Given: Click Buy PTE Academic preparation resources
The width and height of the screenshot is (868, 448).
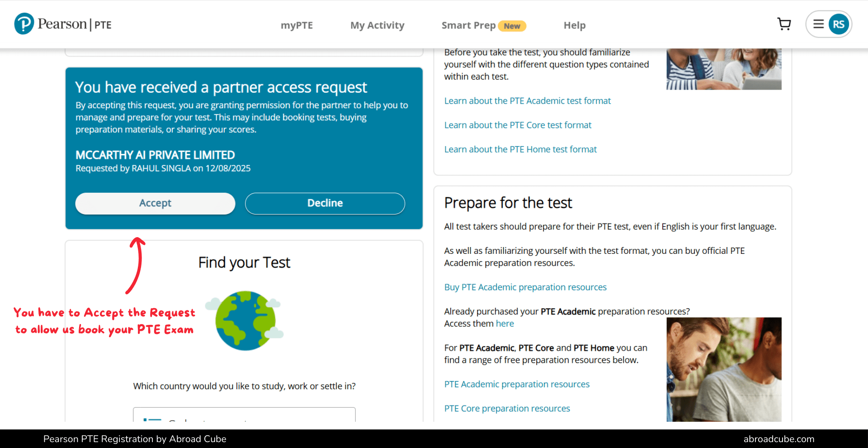Looking at the screenshot, I should (525, 287).
